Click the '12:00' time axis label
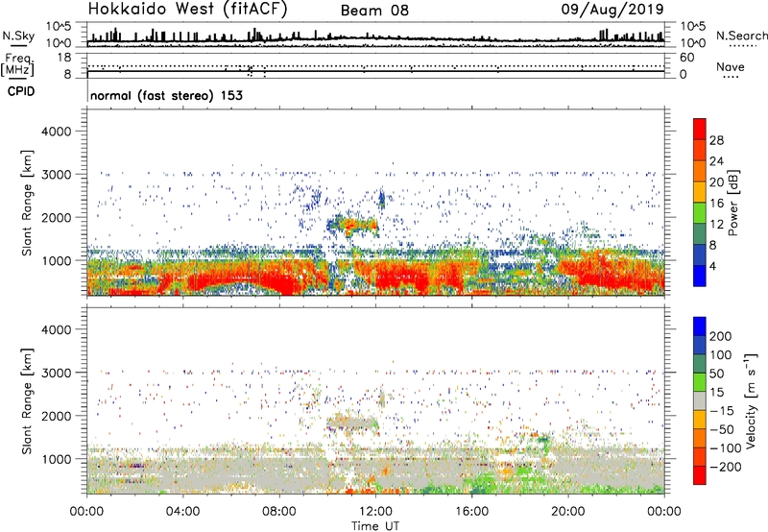Image resolution: width=768 pixels, height=532 pixels. point(375,512)
